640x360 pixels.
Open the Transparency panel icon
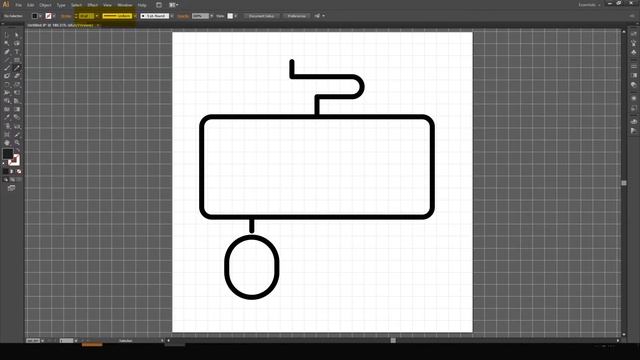pyautogui.click(x=633, y=85)
